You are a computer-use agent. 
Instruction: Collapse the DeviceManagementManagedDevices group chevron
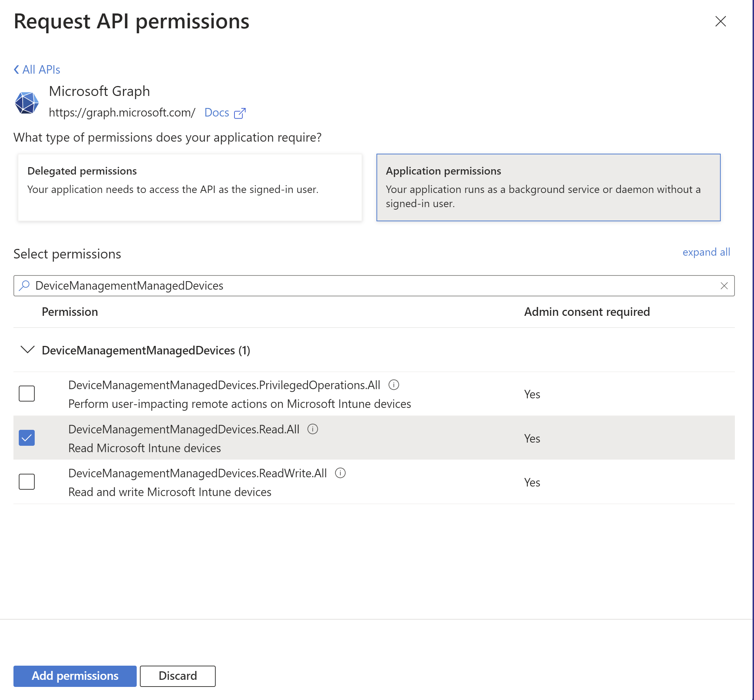point(27,349)
